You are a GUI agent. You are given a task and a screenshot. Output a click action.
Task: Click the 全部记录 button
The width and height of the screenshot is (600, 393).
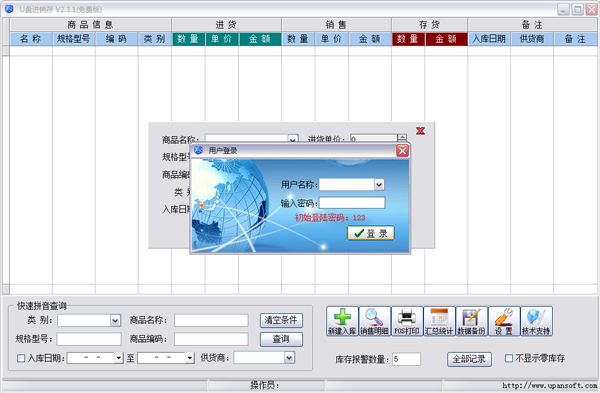[469, 359]
